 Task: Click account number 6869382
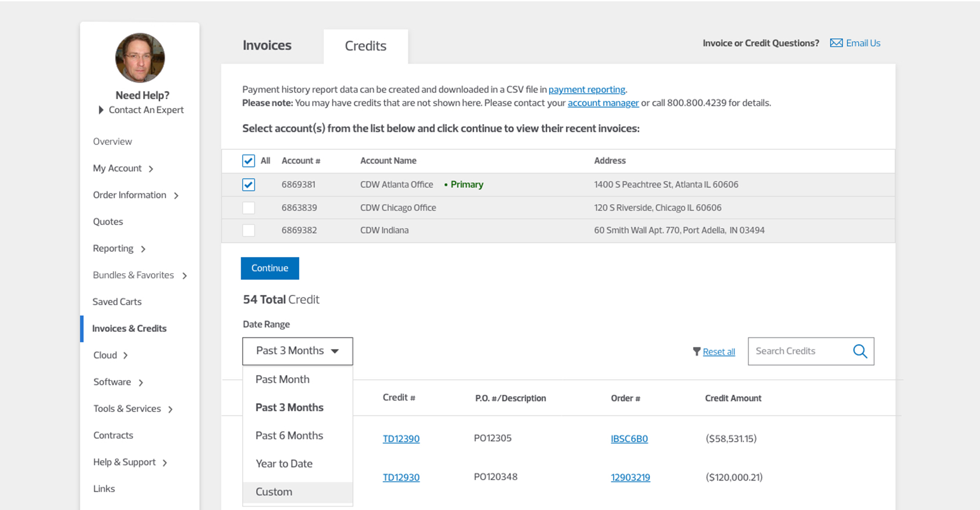(x=299, y=230)
